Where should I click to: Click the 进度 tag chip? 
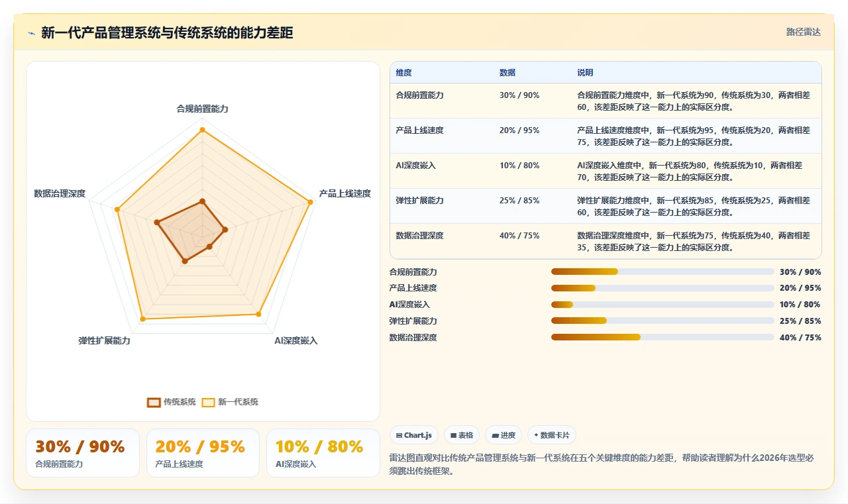tap(503, 435)
